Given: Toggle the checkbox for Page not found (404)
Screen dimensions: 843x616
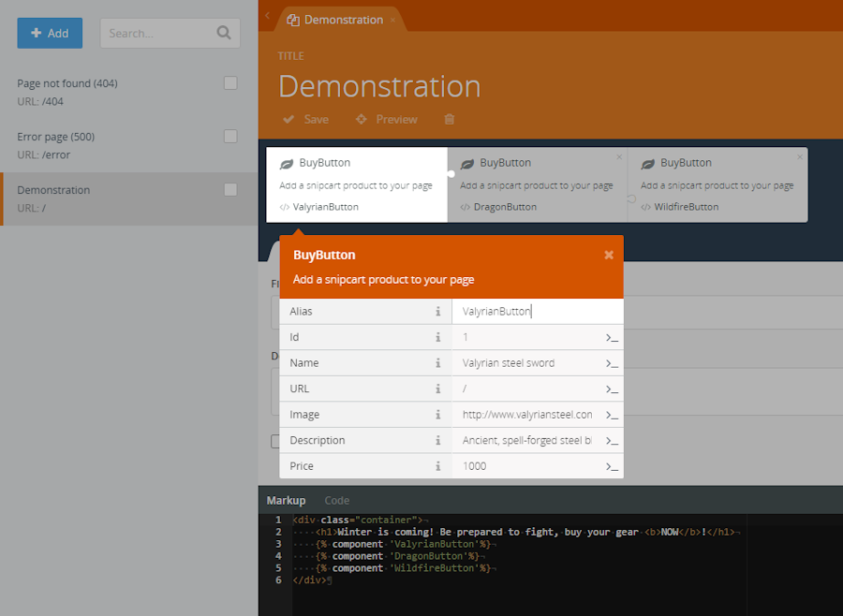Looking at the screenshot, I should (230, 82).
